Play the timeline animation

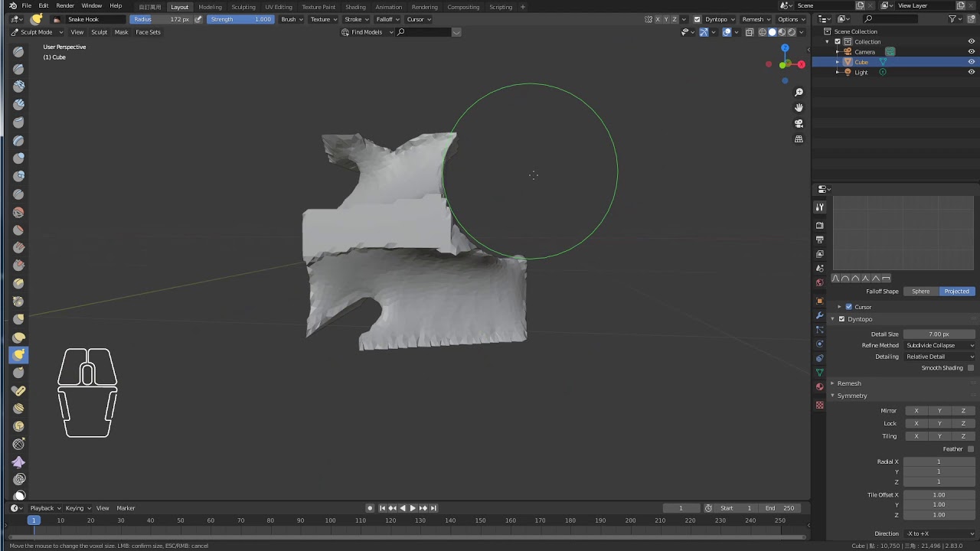[413, 508]
